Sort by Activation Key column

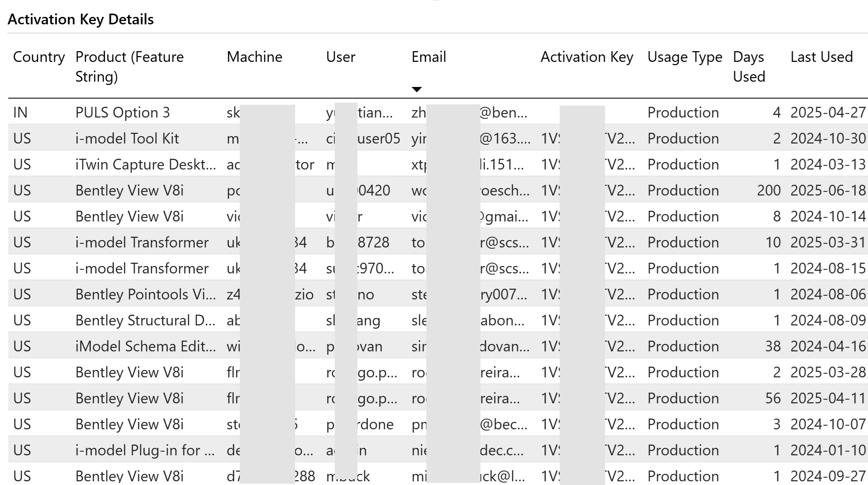click(x=587, y=57)
